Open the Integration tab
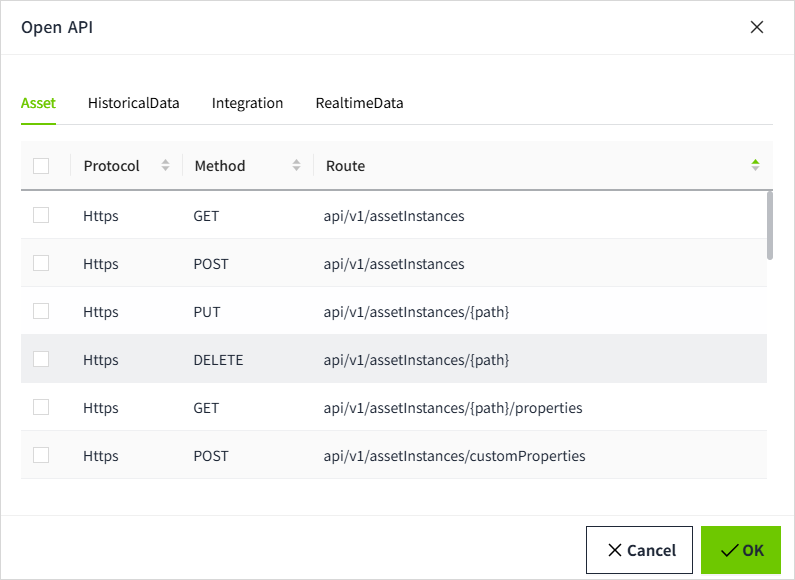Image resolution: width=795 pixels, height=580 pixels. click(247, 103)
